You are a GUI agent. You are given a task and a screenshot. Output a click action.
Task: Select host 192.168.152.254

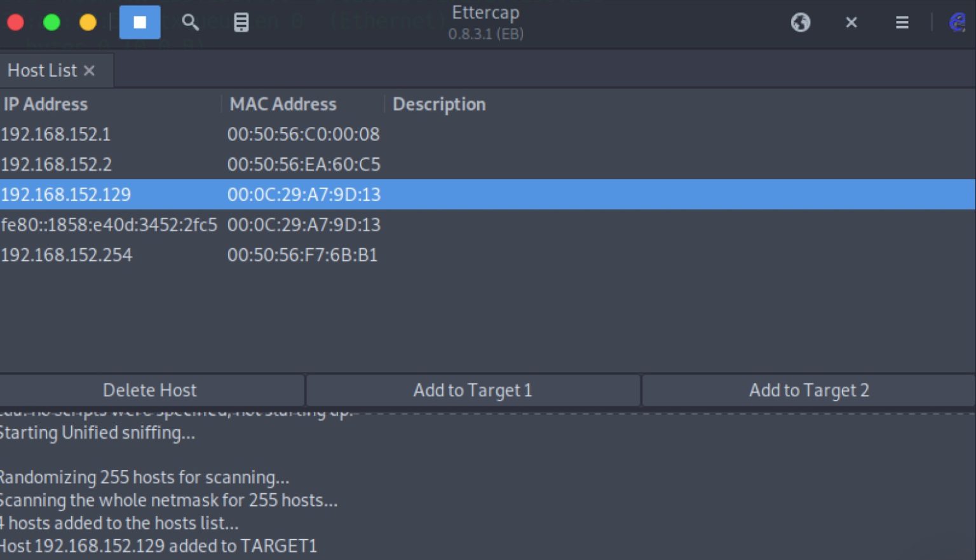click(x=488, y=255)
